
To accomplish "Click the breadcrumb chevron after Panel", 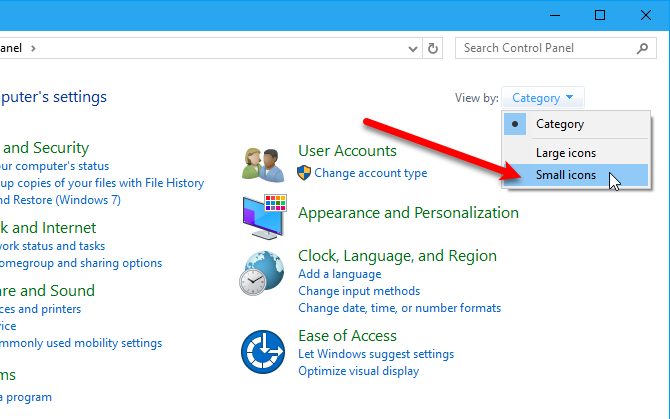I will (33, 48).
